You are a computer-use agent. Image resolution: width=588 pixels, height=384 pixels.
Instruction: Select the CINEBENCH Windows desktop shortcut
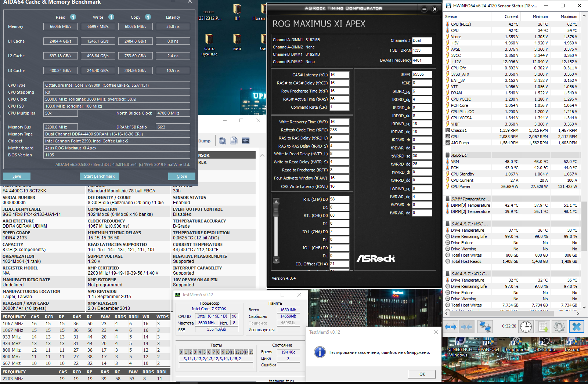(x=460, y=347)
